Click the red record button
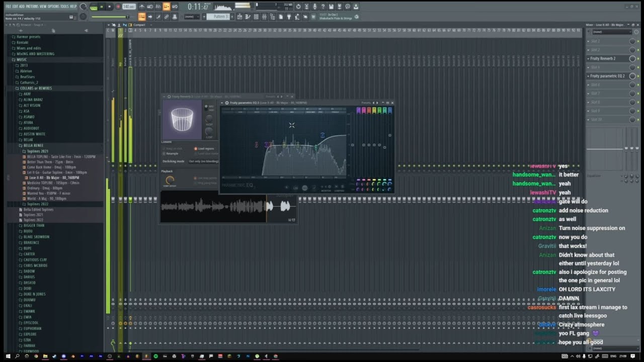644x362 pixels. (118, 7)
